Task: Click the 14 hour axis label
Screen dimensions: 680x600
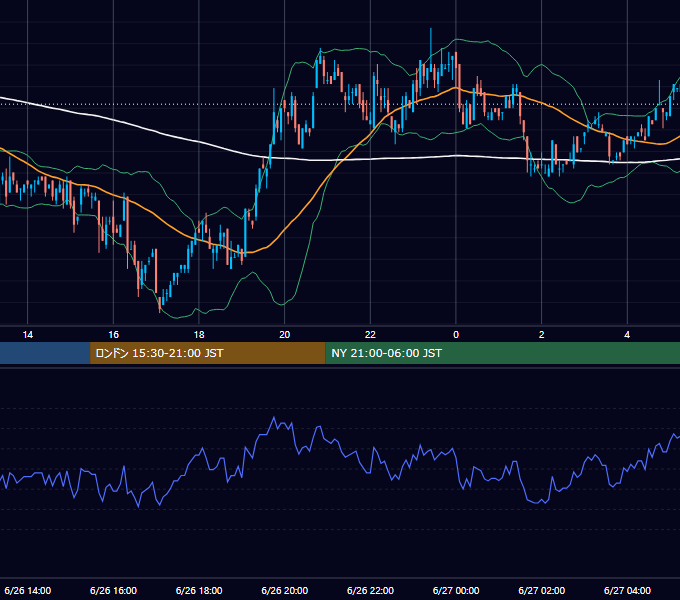Action: click(28, 335)
